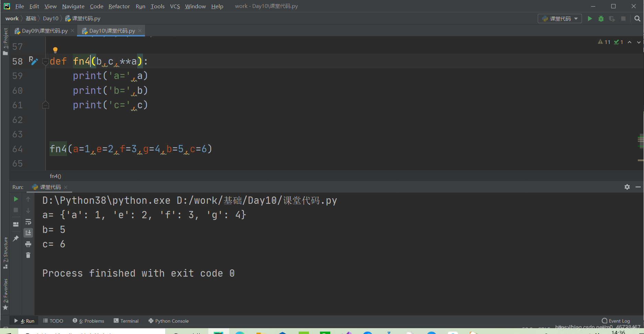Click the restore layout icon in the Run panel
This screenshot has width=644, height=334.
point(16,224)
